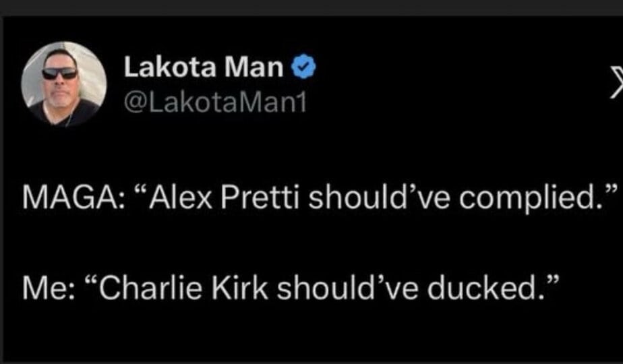
Task: Open the @LakotaMan1 handle link
Action: pos(214,102)
